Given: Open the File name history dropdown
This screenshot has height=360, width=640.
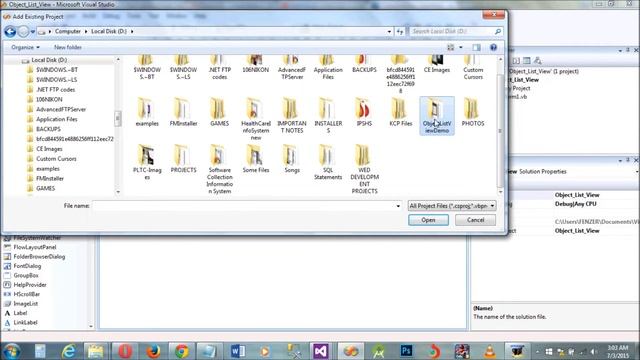Looking at the screenshot, I should click(398, 206).
